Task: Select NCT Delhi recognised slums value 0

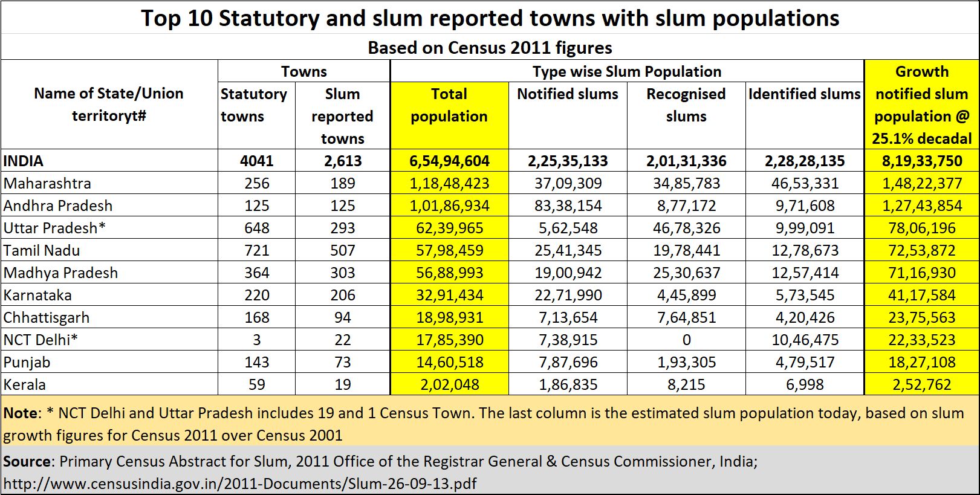Action: [686, 340]
